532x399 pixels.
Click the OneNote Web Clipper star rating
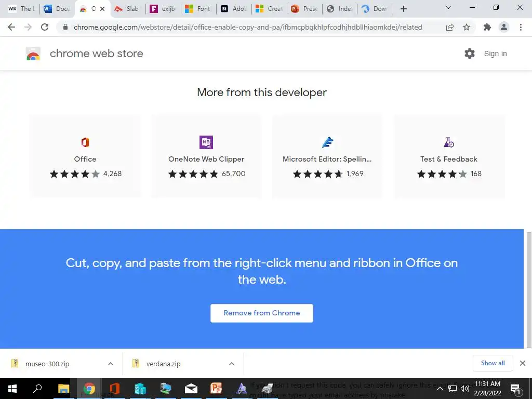tap(193, 174)
